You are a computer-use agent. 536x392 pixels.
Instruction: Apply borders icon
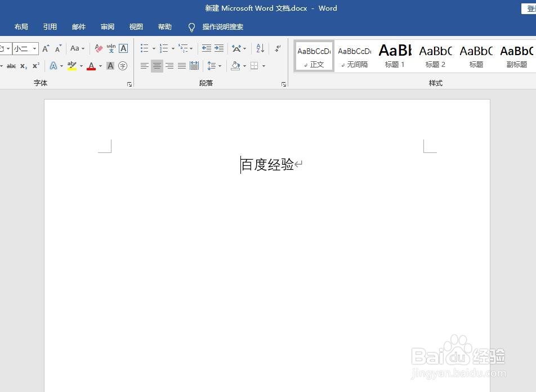[254, 66]
